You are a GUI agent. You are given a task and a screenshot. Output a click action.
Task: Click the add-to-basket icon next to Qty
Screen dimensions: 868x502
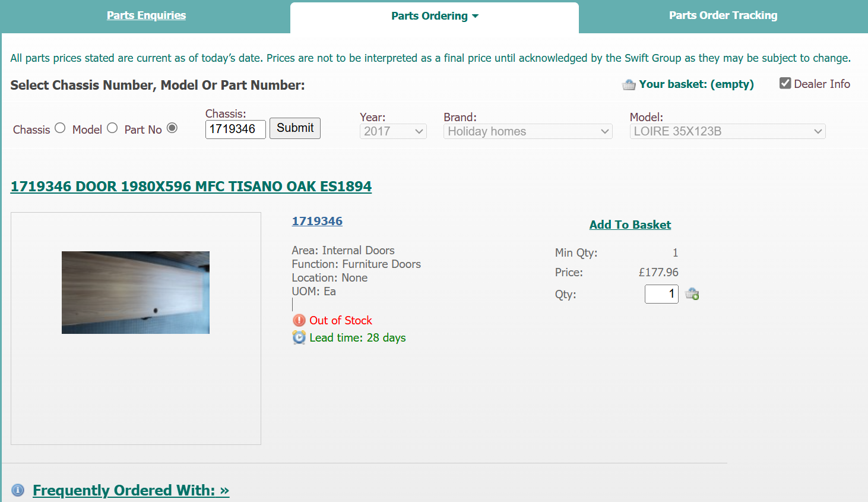click(x=692, y=294)
